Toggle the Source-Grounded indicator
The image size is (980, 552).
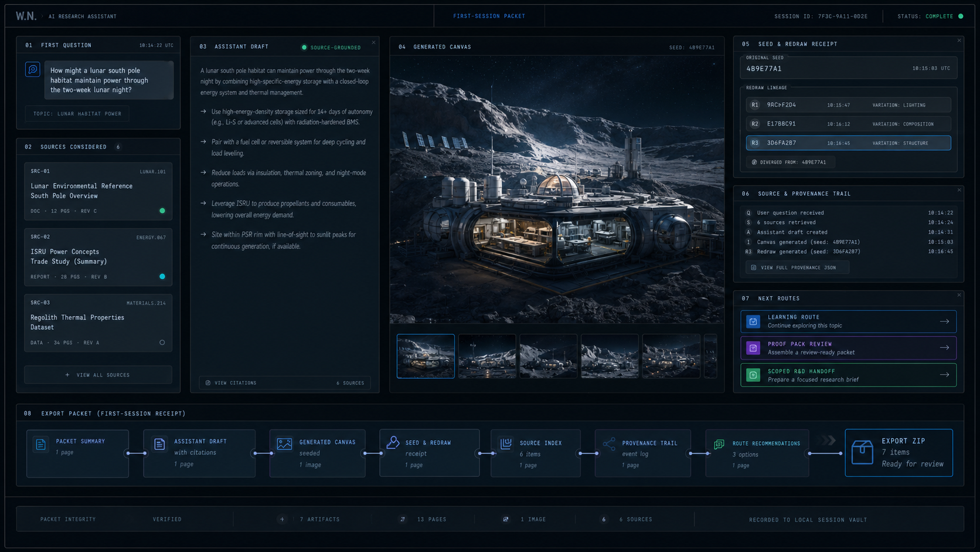pyautogui.click(x=304, y=48)
